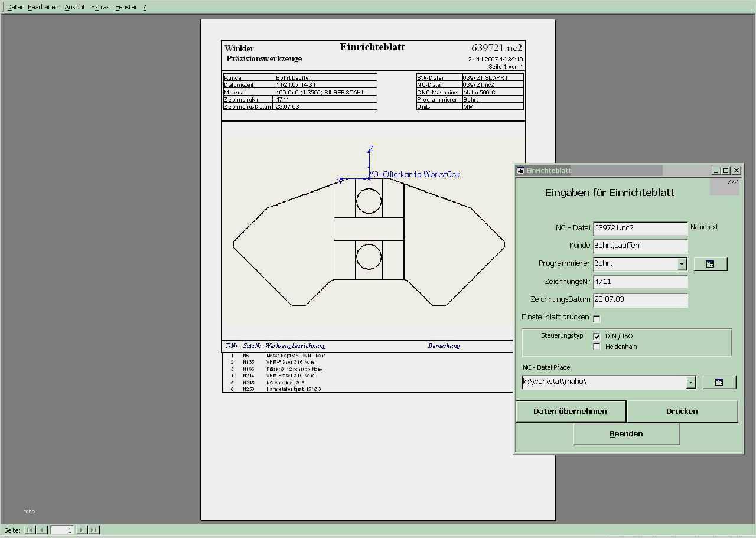Click Einrichteblatt dialog title bar icon

coord(520,171)
